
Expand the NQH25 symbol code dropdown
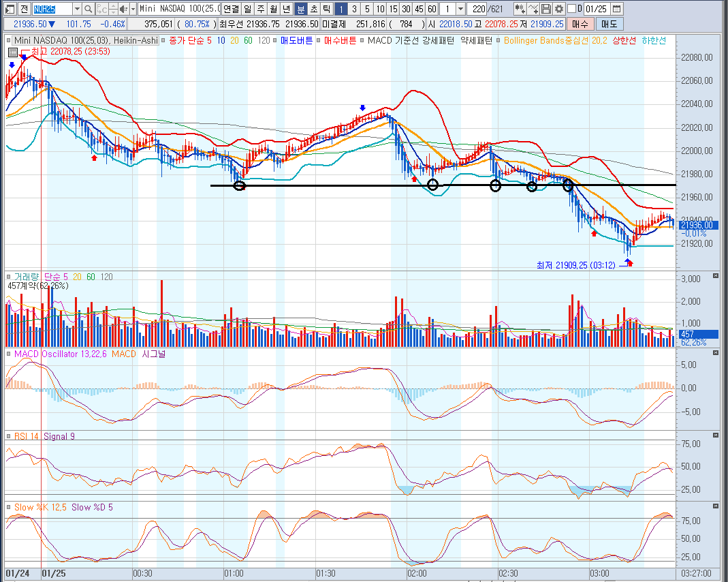(77, 8)
